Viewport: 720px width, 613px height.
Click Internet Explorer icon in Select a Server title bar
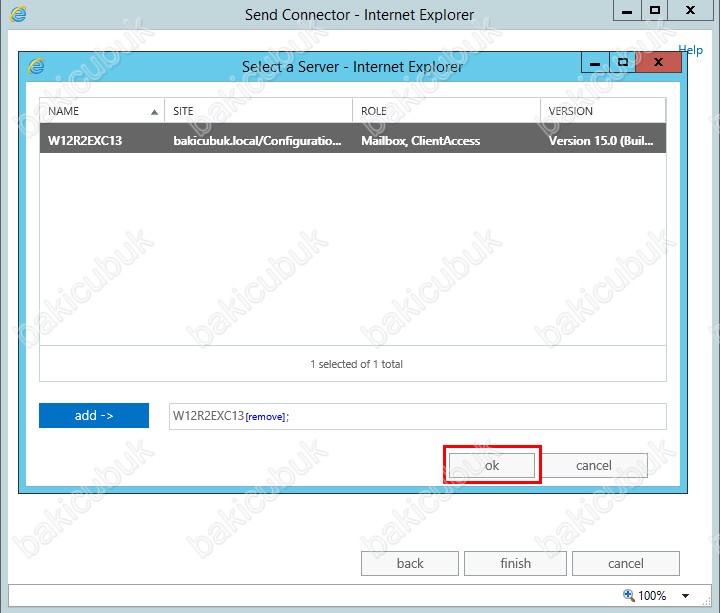[36, 67]
